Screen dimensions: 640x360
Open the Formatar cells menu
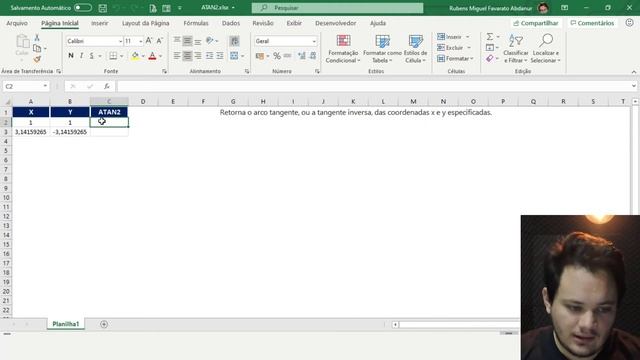pos(455,59)
